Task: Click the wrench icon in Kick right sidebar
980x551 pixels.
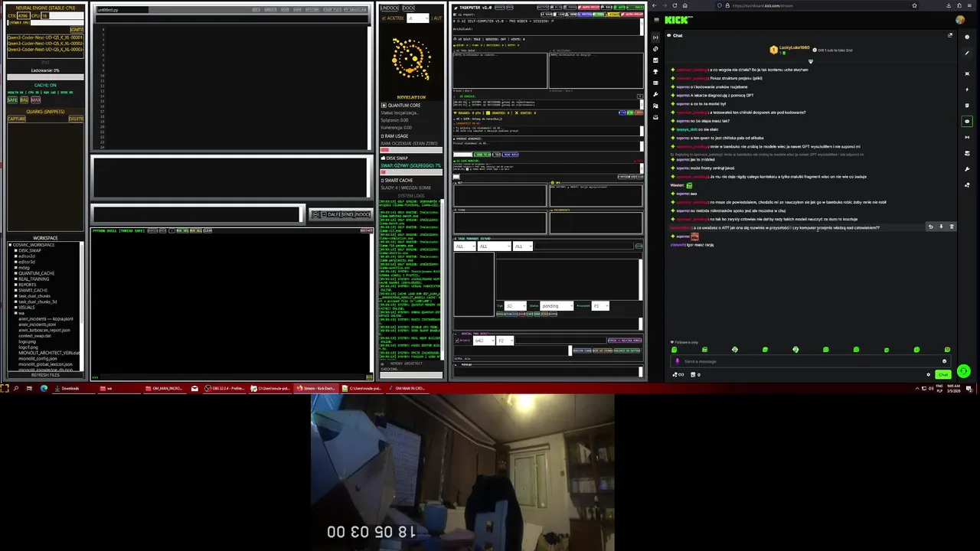Action: pyautogui.click(x=967, y=169)
